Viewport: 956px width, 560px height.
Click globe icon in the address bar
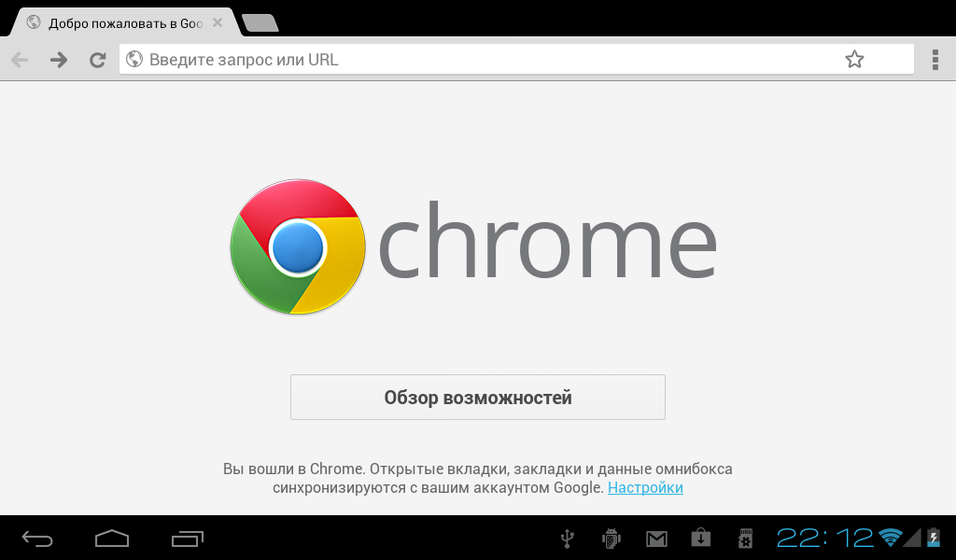(134, 59)
